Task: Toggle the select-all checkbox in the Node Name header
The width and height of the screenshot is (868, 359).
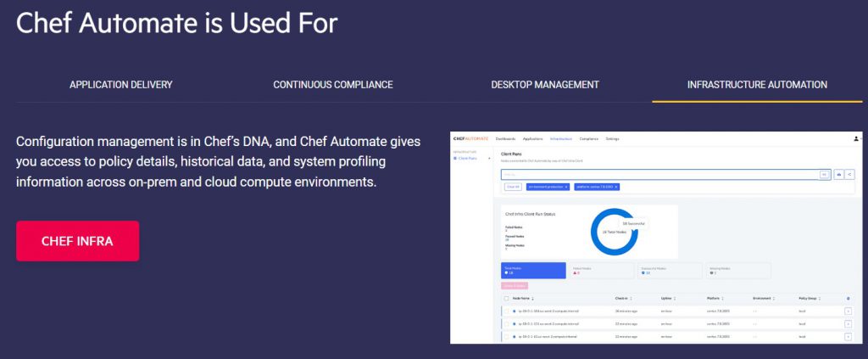Action: [507, 298]
